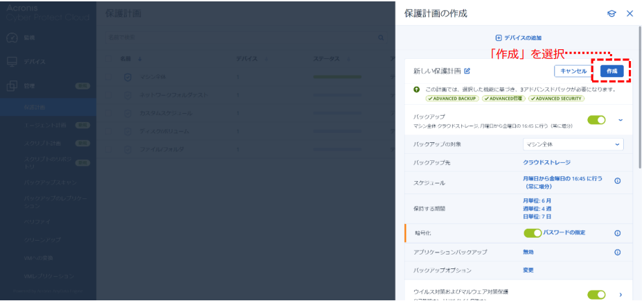Image resolution: width=644 pixels, height=301 pixels.
Task: Open info icon for アプリケーションバックアップ row
Action: [617, 252]
